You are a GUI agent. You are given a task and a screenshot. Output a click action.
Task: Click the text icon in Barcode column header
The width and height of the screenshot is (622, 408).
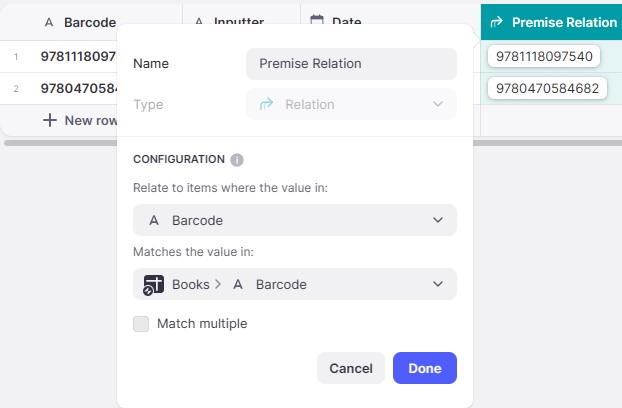48,22
